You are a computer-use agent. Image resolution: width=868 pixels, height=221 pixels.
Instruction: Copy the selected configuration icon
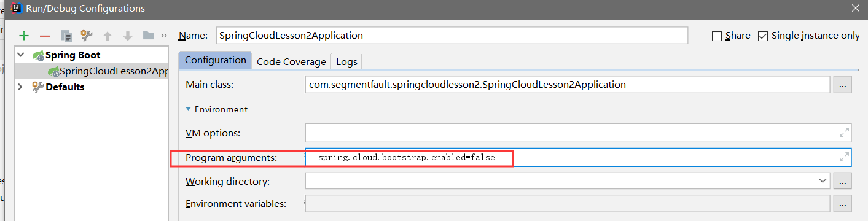tap(66, 36)
